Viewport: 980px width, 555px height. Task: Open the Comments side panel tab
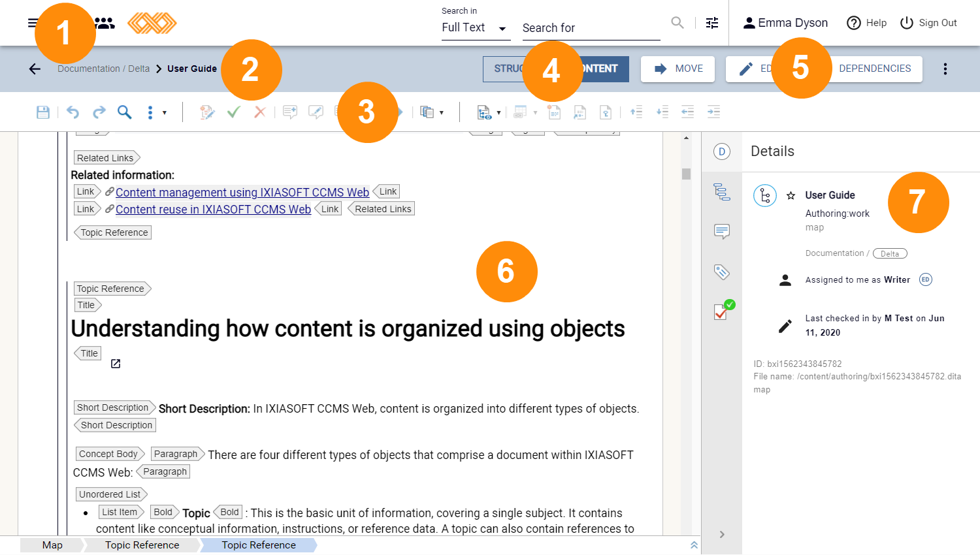tap(722, 231)
